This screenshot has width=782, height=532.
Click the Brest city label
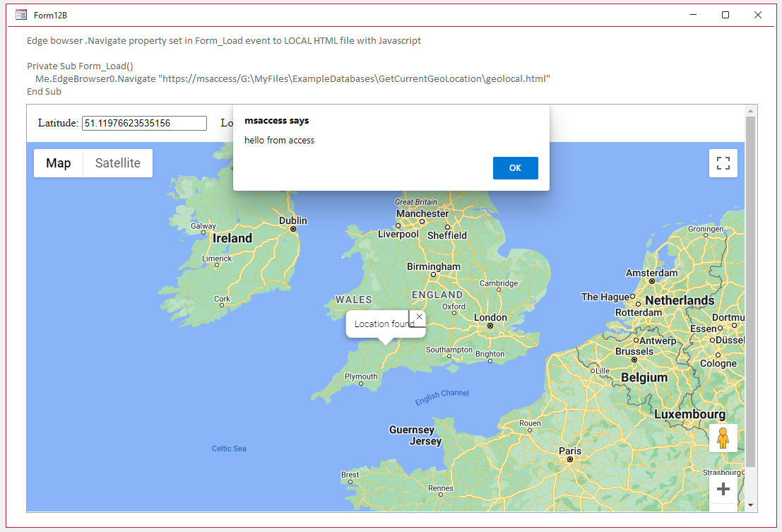click(350, 475)
